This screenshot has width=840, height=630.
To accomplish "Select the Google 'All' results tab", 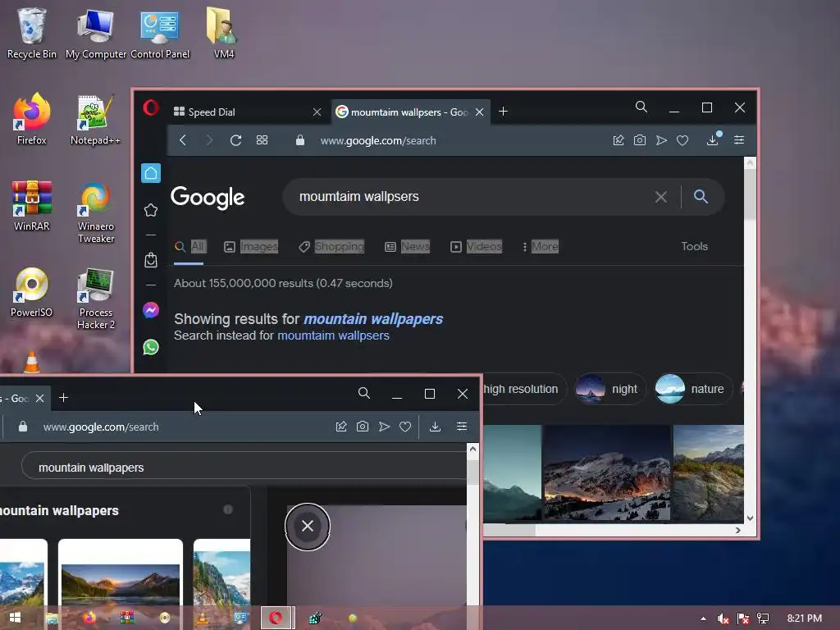I will click(189, 246).
